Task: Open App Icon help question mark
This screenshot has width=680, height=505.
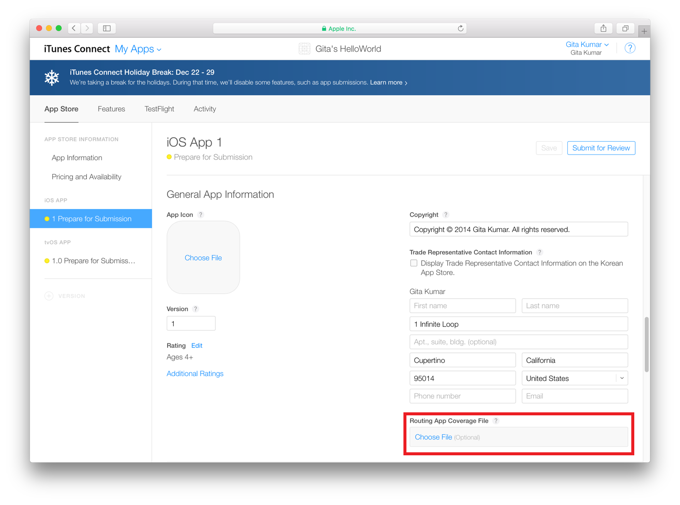Action: pos(200,214)
